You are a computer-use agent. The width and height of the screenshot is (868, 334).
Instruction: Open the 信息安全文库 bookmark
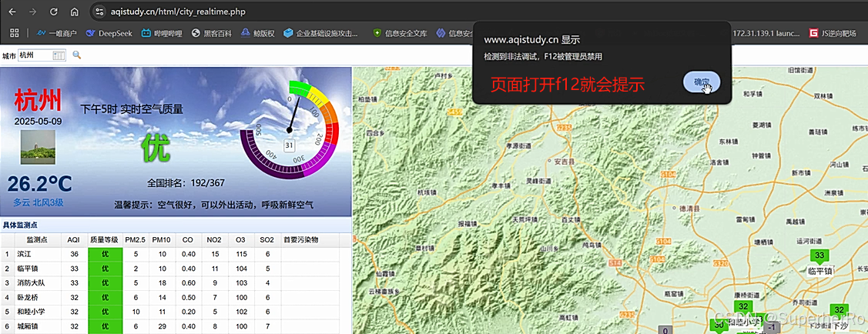coord(400,33)
